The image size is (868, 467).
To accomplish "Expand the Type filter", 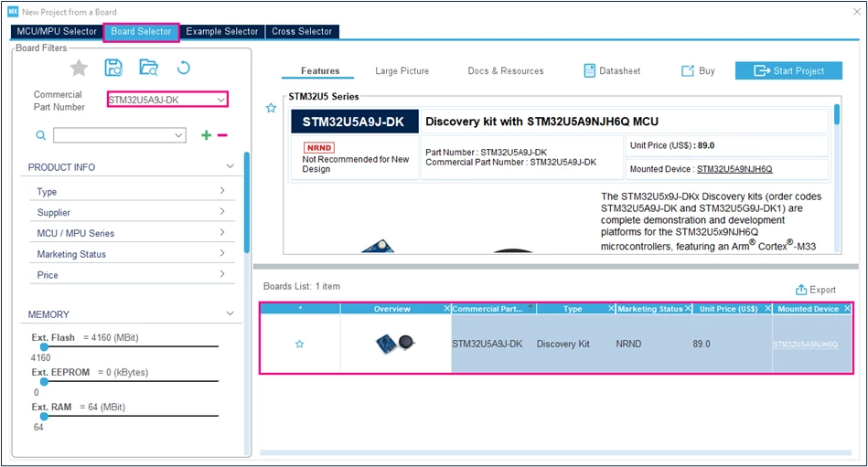I will pyautogui.click(x=222, y=191).
